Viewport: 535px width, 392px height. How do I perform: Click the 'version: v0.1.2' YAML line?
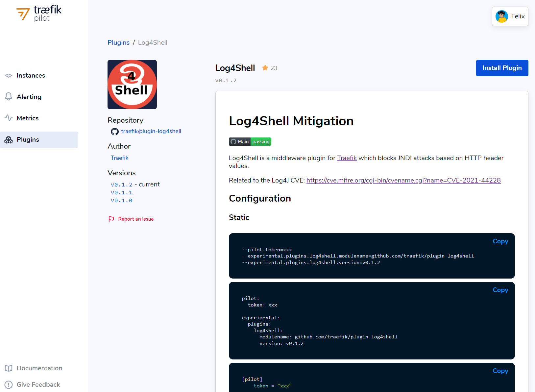281,344
